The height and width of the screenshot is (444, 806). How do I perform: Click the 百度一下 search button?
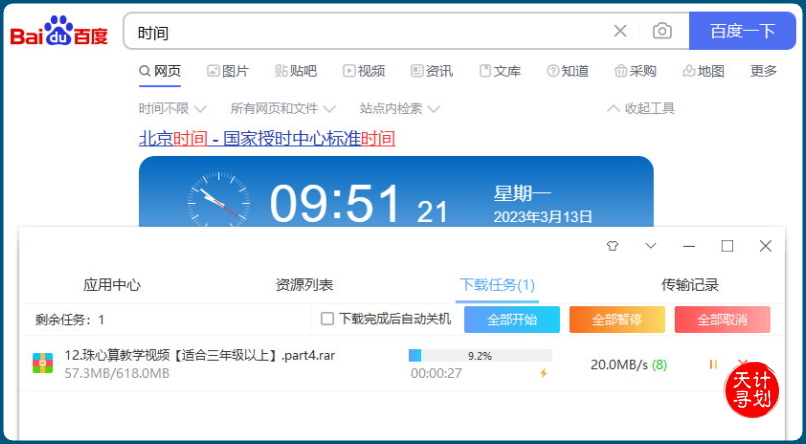pyautogui.click(x=742, y=31)
